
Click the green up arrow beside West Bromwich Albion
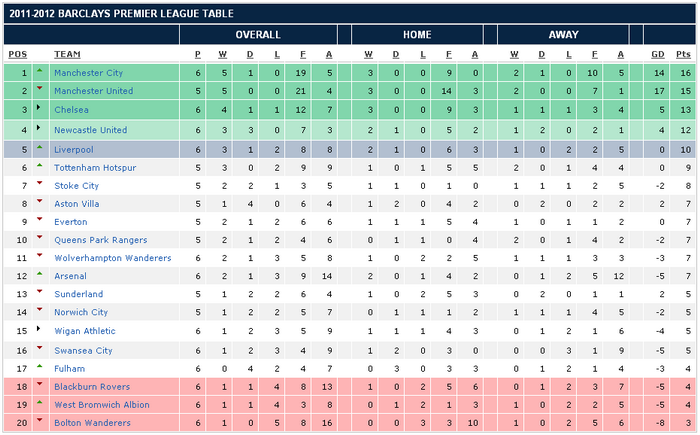tap(39, 403)
